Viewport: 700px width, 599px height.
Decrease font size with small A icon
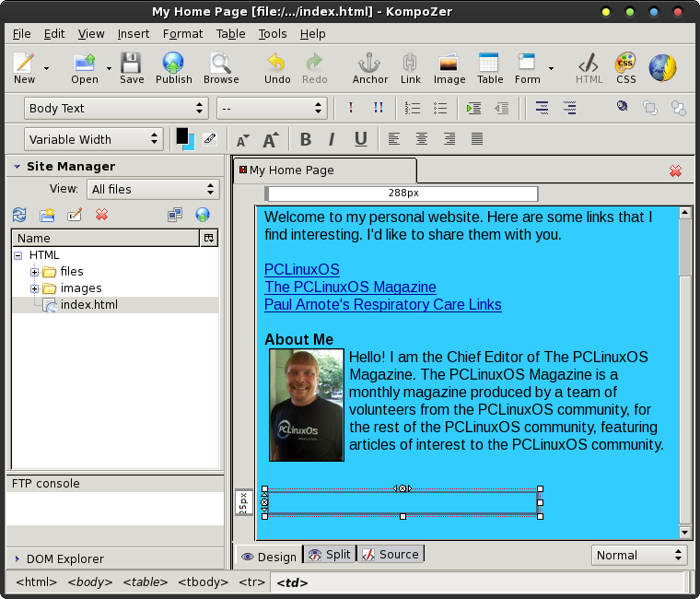(242, 140)
